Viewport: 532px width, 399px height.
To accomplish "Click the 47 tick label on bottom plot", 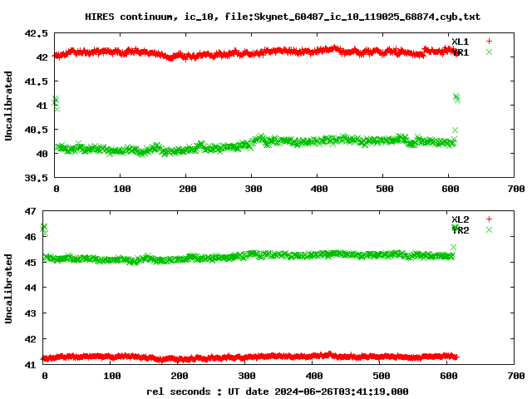I will click(x=30, y=211).
